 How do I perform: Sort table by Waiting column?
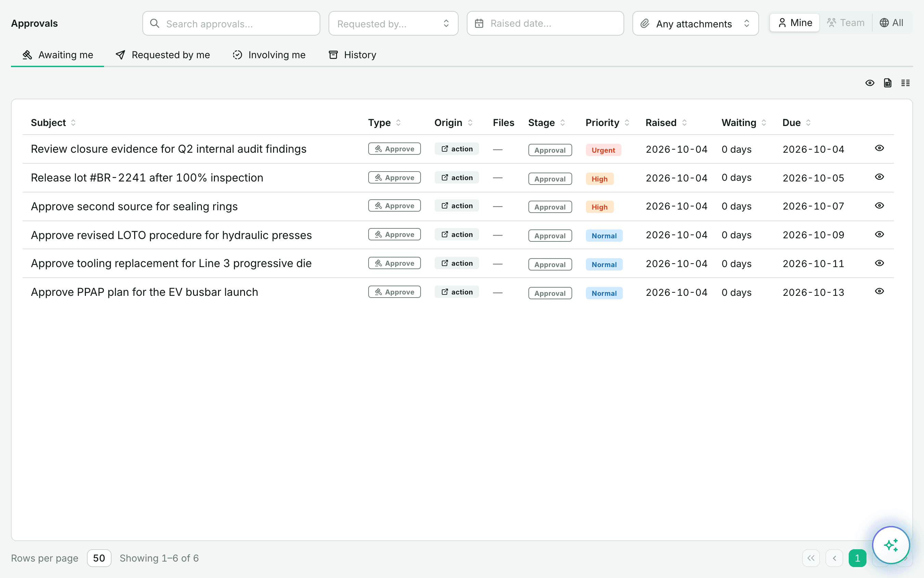point(744,122)
